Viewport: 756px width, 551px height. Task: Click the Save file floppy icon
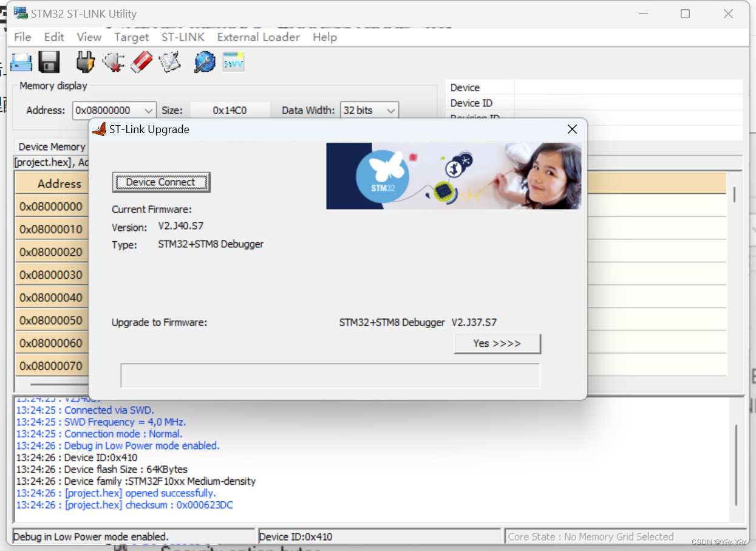pyautogui.click(x=49, y=63)
